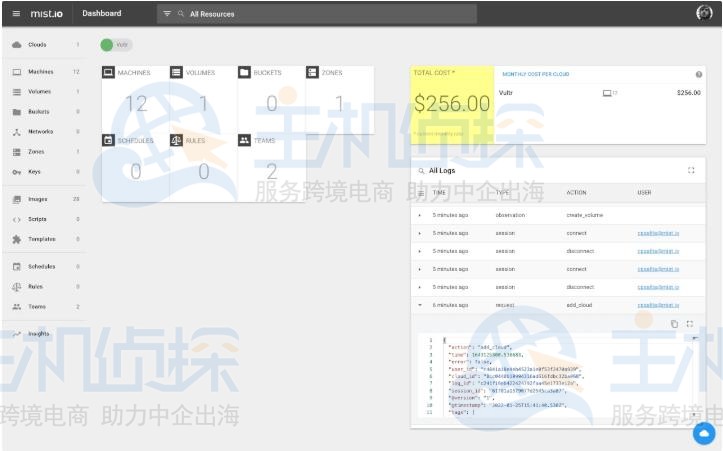Viewport: 723px width, 451px height.
Task: Expand log JSON view fullscreen
Action: coord(690,324)
